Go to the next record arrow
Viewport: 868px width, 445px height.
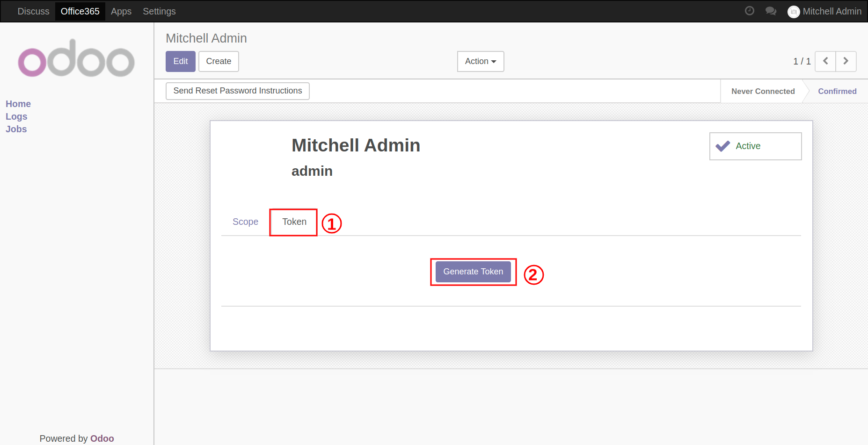tap(846, 61)
